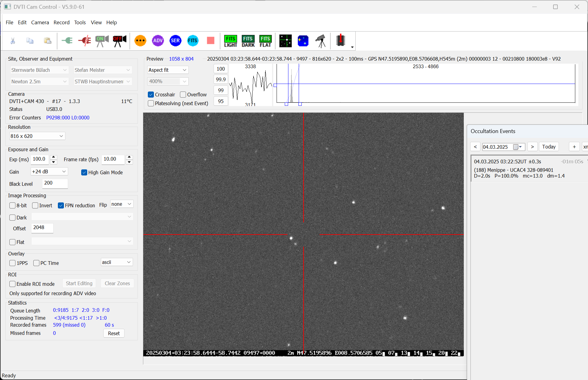Turn camera OFF with red camera icon
The width and height of the screenshot is (588, 380).
120,41
